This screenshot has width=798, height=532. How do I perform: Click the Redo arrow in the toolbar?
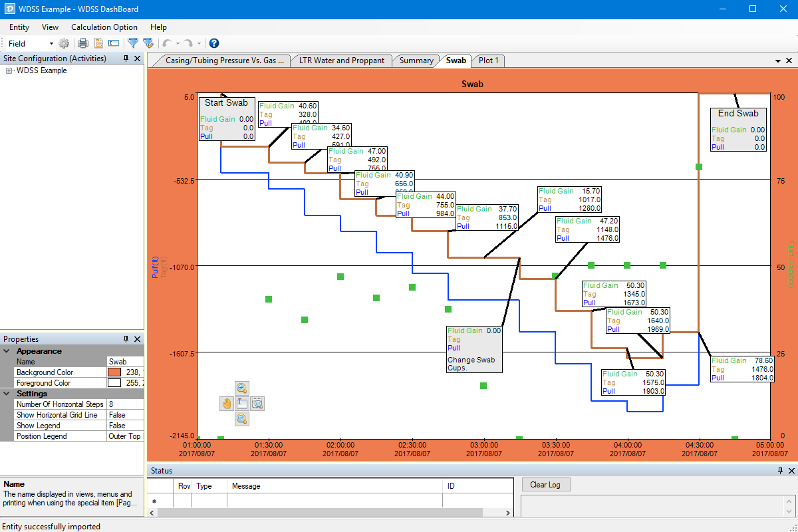click(x=188, y=43)
